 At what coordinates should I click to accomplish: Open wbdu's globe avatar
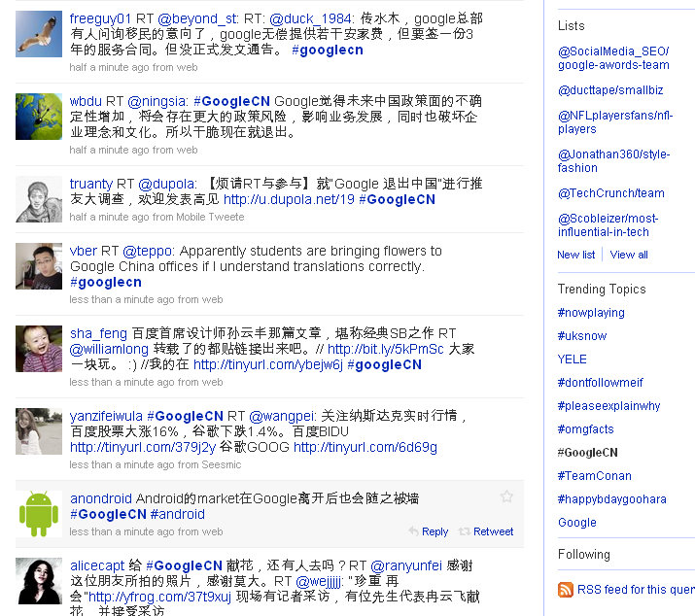coord(39,117)
